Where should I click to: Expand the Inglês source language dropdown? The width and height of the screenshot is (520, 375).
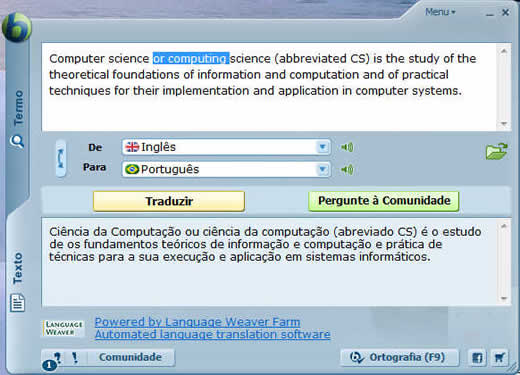click(322, 147)
